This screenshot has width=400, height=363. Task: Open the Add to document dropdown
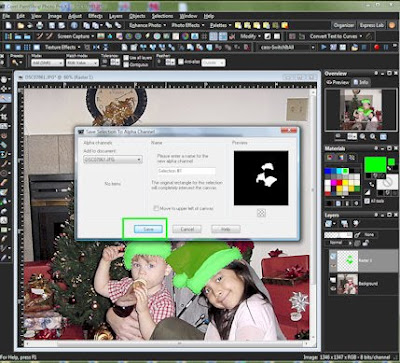point(113,160)
